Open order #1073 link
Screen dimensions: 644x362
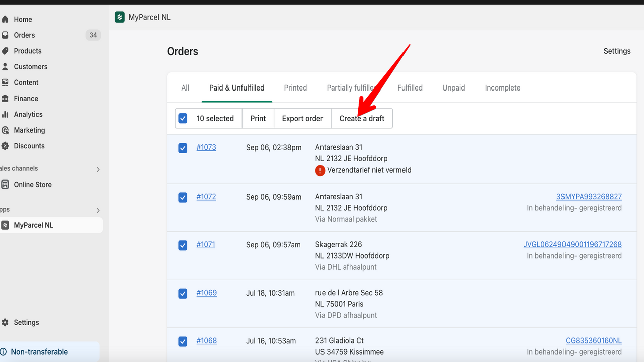tap(206, 147)
